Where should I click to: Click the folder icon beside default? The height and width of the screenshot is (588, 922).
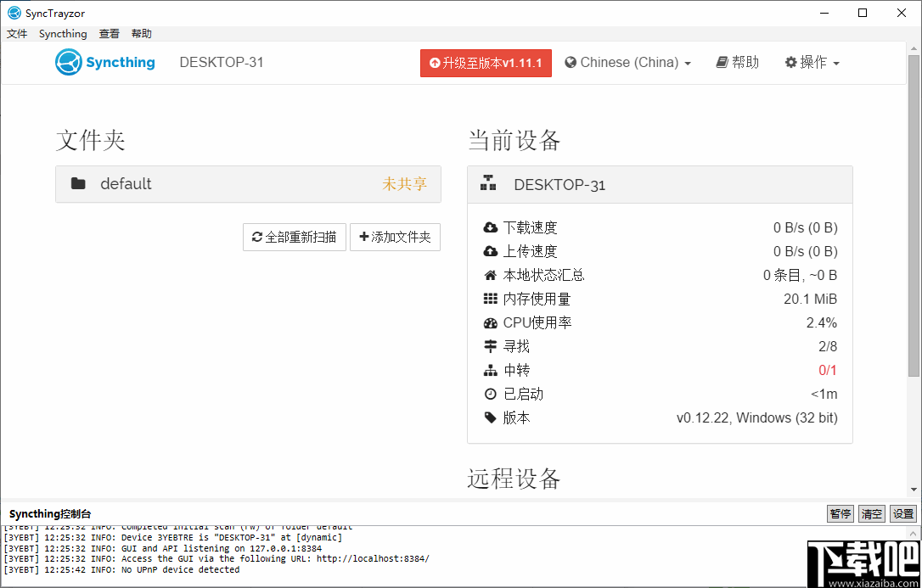(x=79, y=183)
